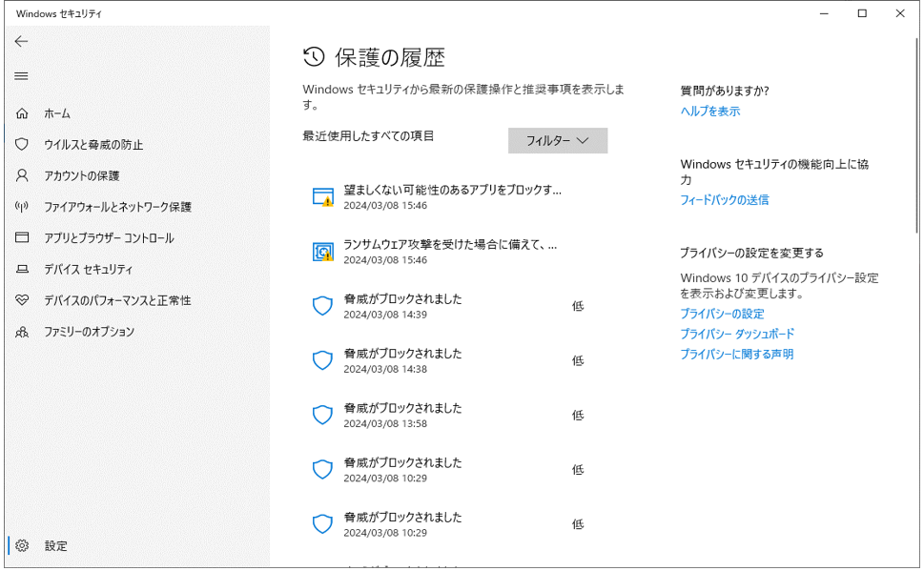Click the device security laptop icon
The height and width of the screenshot is (571, 924).
click(x=22, y=269)
